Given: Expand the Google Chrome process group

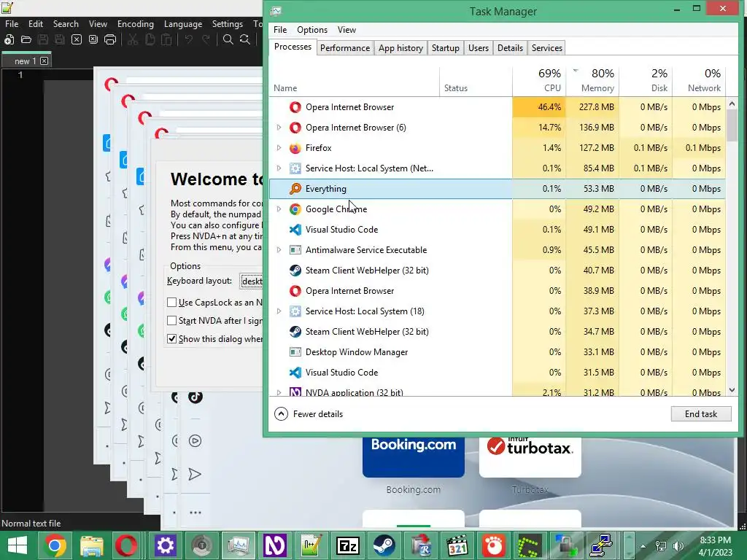Looking at the screenshot, I should pos(279,209).
